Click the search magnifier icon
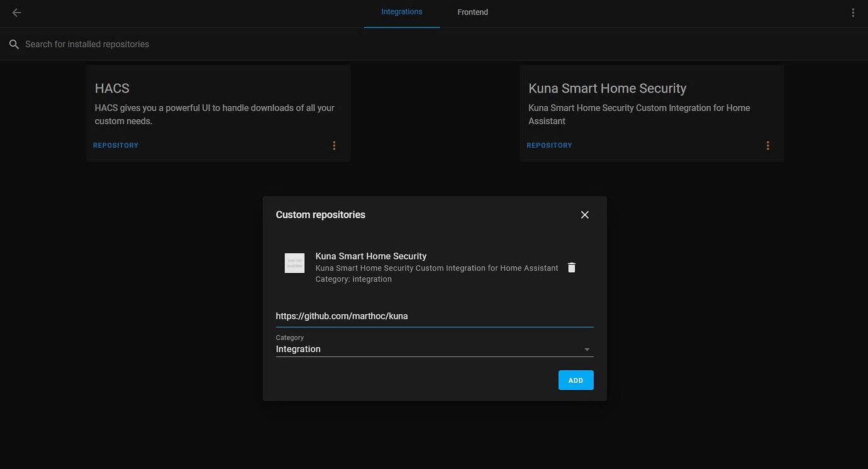Viewport: 868px width, 469px height. pos(14,44)
